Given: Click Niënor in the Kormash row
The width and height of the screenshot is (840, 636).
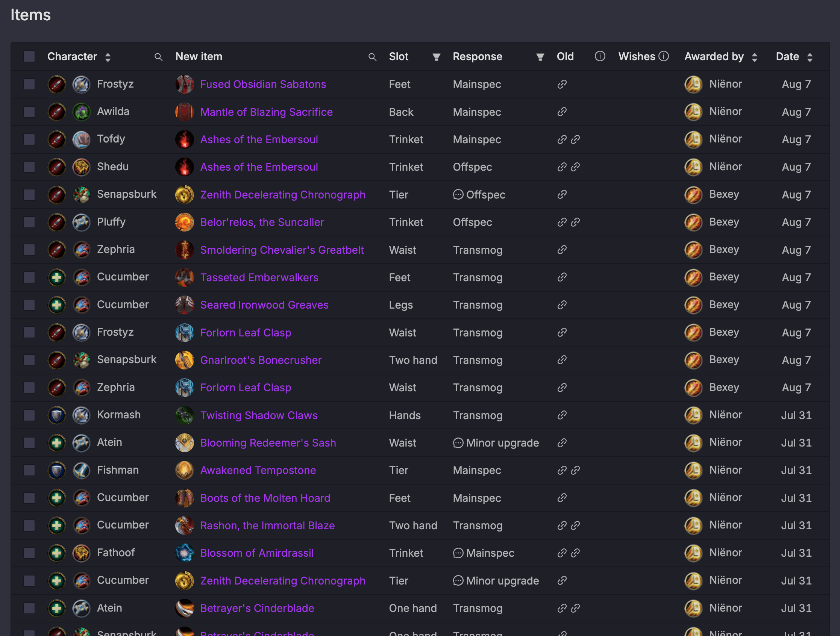Looking at the screenshot, I should (725, 415).
